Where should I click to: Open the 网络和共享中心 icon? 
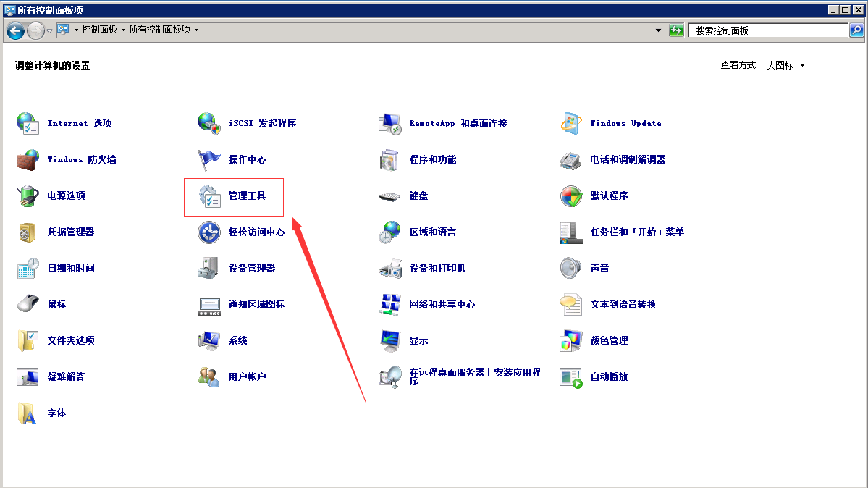pos(389,304)
